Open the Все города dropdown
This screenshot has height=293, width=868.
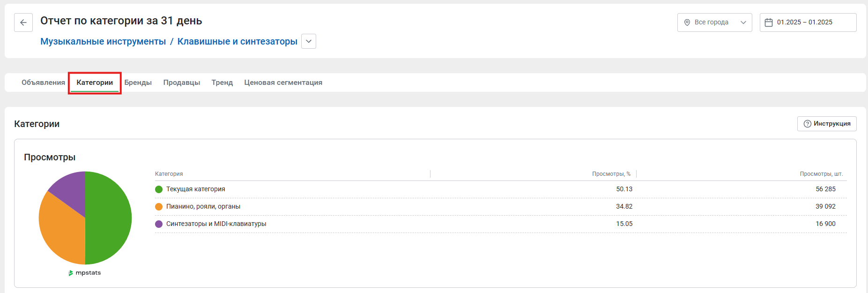(x=714, y=23)
